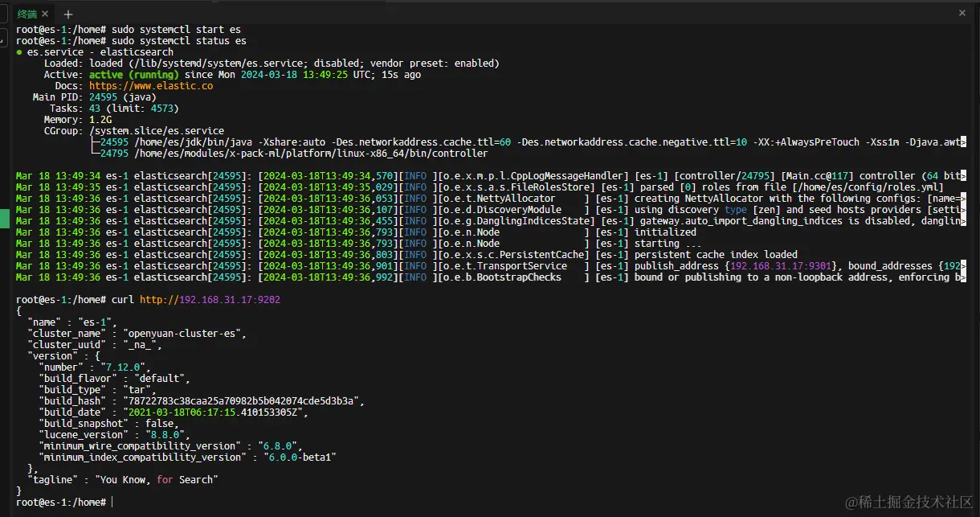Image resolution: width=980 pixels, height=517 pixels.
Task: Click cluster_name value 'openyuan-cluster-es'
Action: [185, 333]
